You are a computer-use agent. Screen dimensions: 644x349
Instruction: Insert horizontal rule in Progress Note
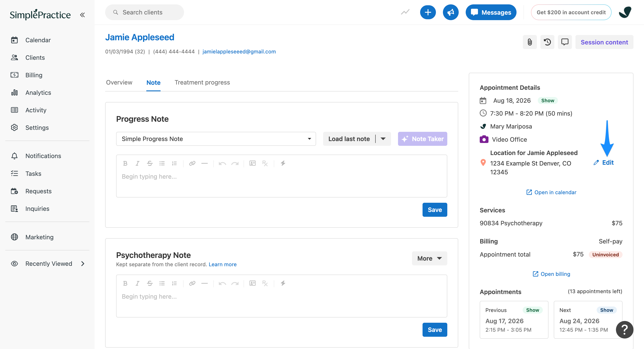click(205, 163)
